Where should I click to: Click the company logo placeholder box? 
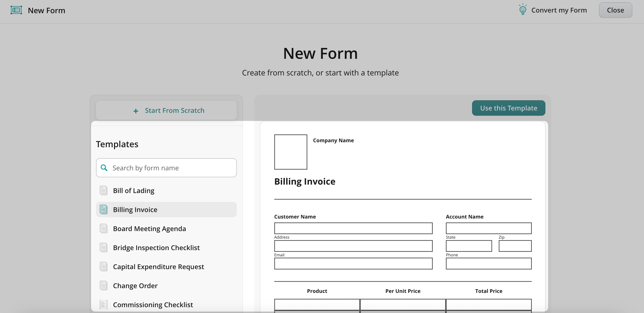coord(290,152)
